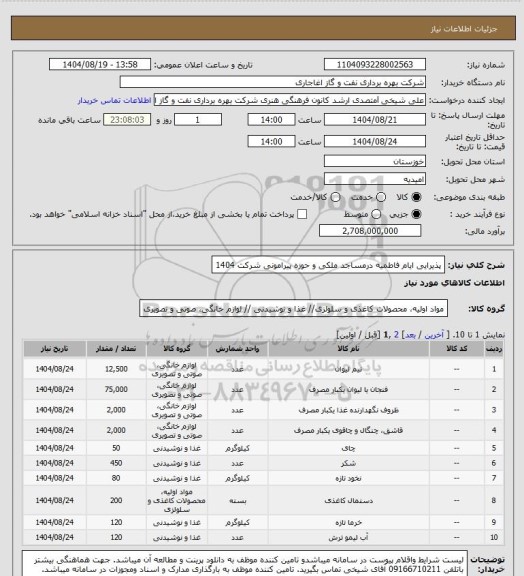Select the نخود تازه item row
The width and height of the screenshot is (524, 576).
[263, 478]
